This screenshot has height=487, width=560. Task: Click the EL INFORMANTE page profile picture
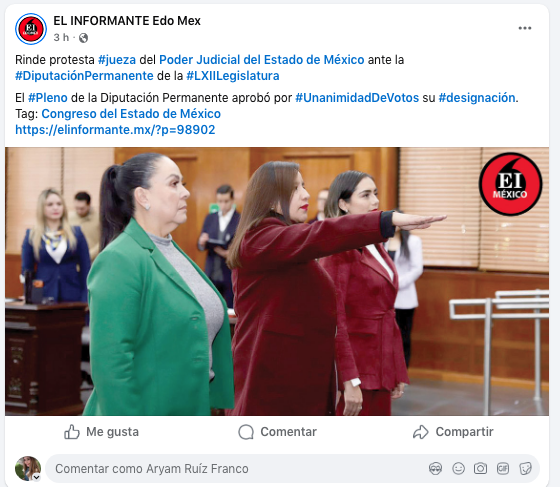(x=31, y=29)
